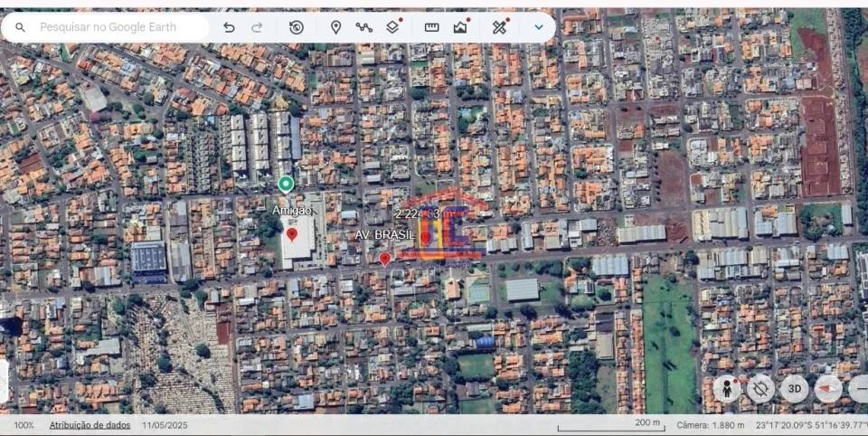Click the redo arrow in toolbar

257,27
